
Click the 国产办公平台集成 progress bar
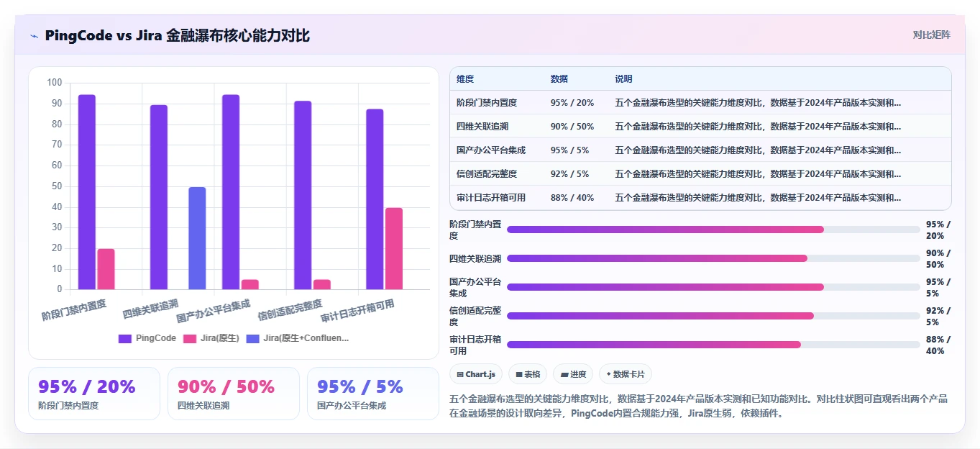(x=713, y=287)
